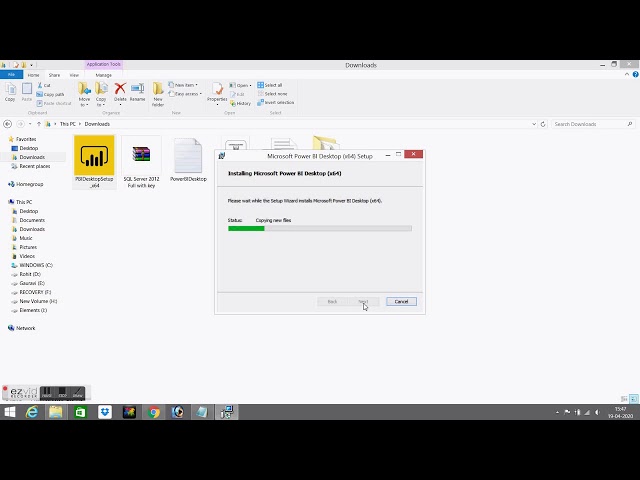Expand address bar history dropdown
The height and width of the screenshot is (480, 640).
click(x=534, y=124)
